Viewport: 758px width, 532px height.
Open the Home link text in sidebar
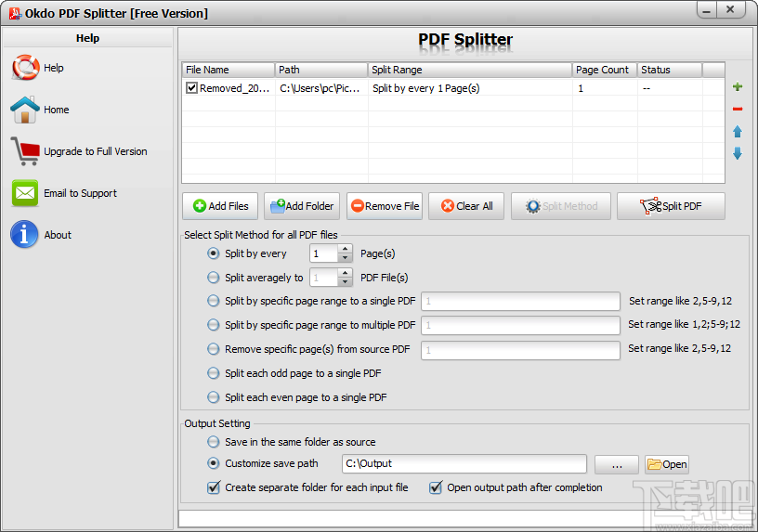(x=56, y=110)
